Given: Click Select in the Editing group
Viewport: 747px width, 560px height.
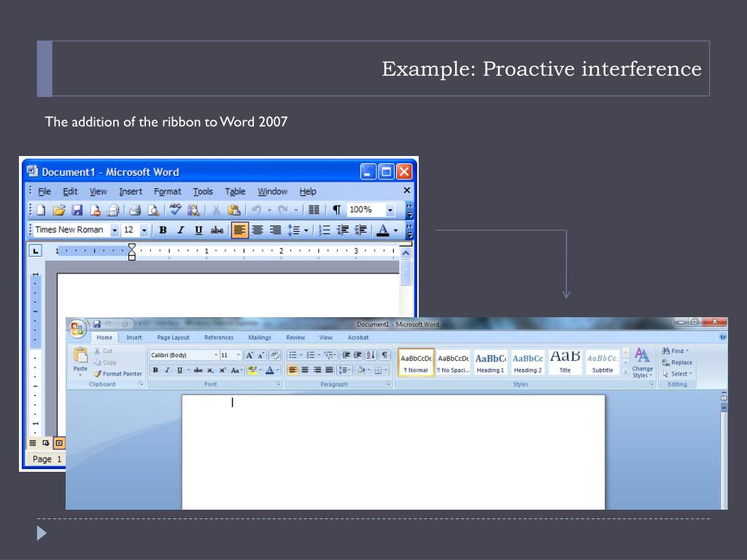Looking at the screenshot, I should pos(677,374).
